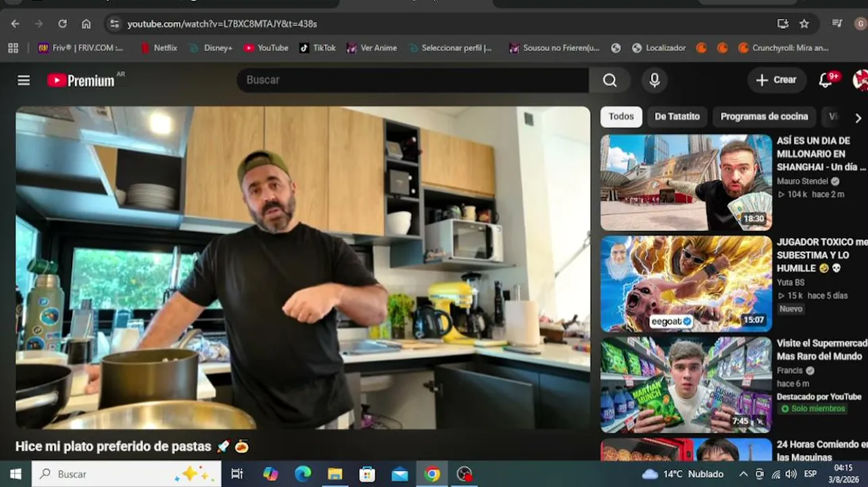
Task: Open the TikTok bookmark
Action: coord(317,48)
